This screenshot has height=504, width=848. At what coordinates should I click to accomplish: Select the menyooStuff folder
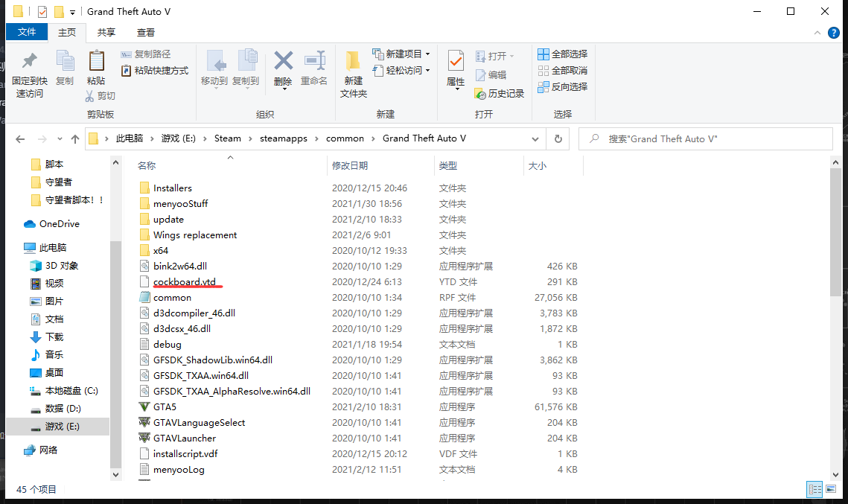click(x=181, y=204)
